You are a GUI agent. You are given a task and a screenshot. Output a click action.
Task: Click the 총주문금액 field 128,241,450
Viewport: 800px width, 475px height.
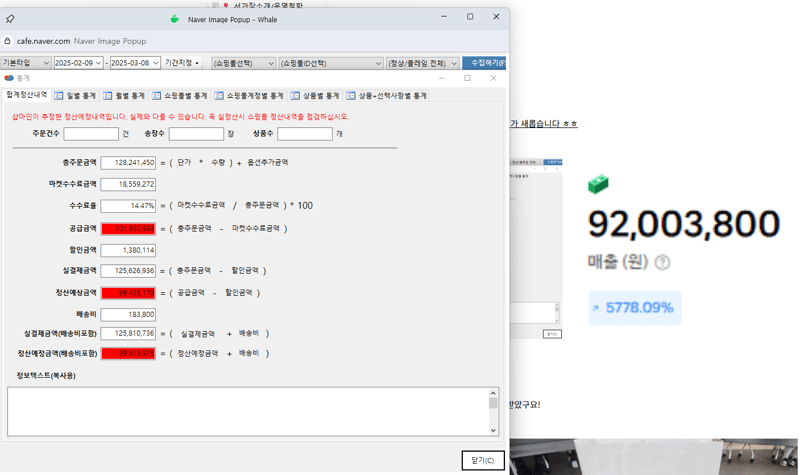(128, 163)
